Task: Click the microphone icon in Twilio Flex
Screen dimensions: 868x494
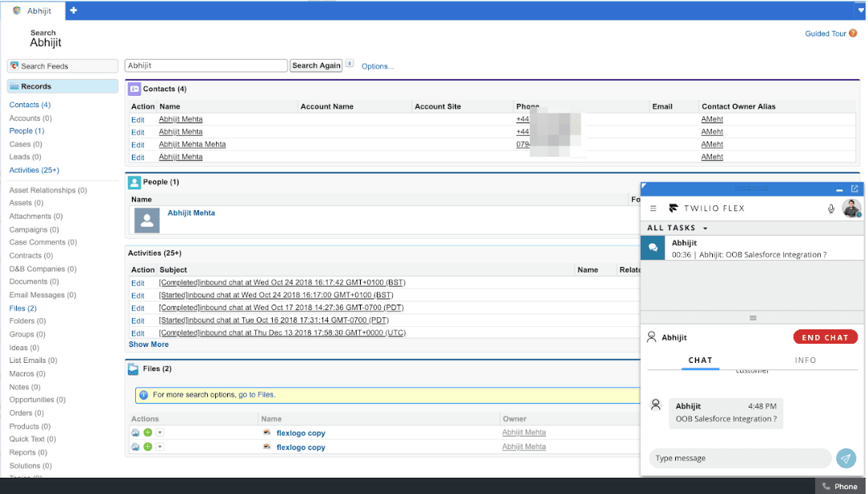Action: coord(832,208)
